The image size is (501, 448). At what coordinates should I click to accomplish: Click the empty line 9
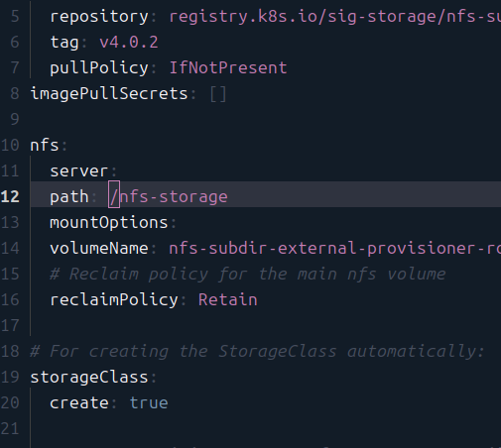[x=265, y=119]
